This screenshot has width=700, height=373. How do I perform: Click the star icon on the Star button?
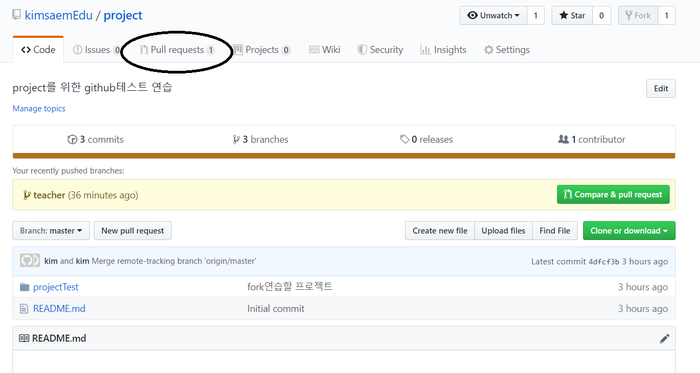point(563,16)
